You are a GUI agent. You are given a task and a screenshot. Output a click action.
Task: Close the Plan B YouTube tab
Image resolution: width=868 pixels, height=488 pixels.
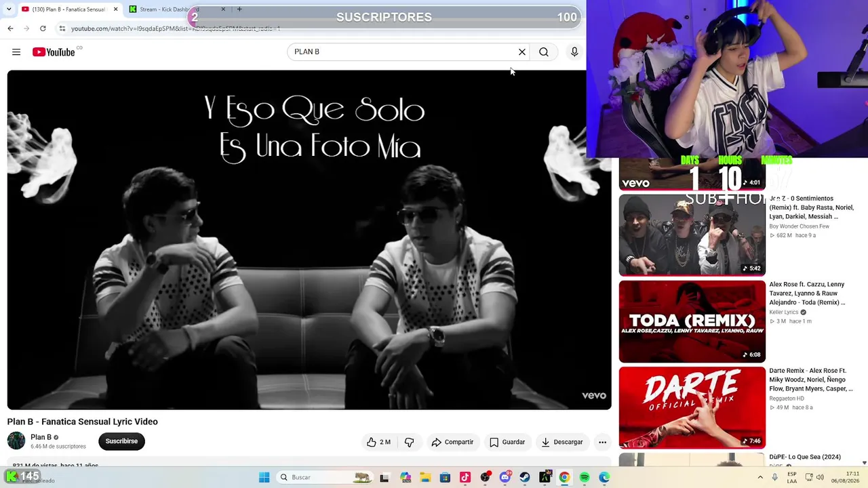point(115,9)
